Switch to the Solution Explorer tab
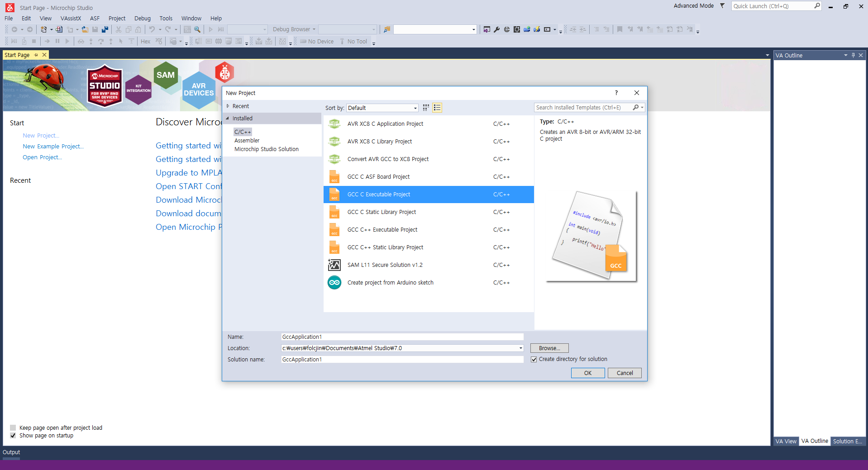This screenshot has width=868, height=470. coord(847,442)
